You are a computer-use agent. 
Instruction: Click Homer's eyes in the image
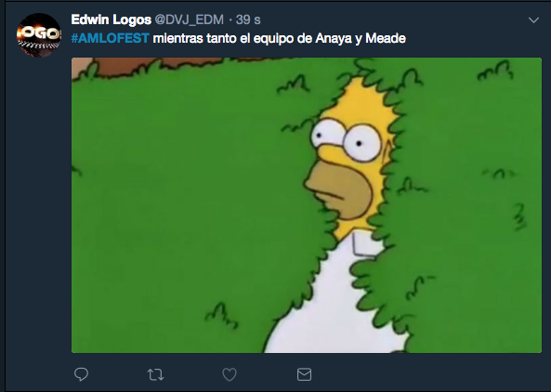coord(347,139)
